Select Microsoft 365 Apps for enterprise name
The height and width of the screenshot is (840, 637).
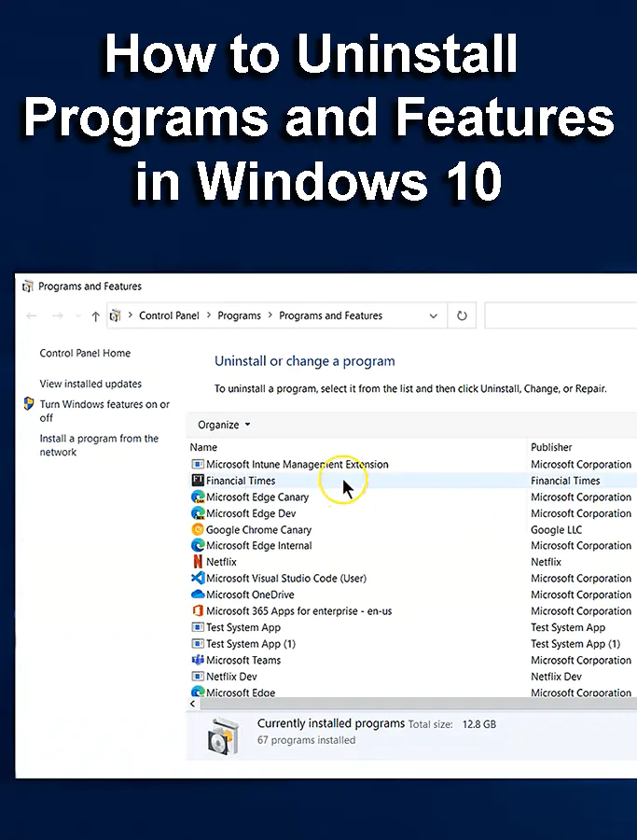[298, 610]
